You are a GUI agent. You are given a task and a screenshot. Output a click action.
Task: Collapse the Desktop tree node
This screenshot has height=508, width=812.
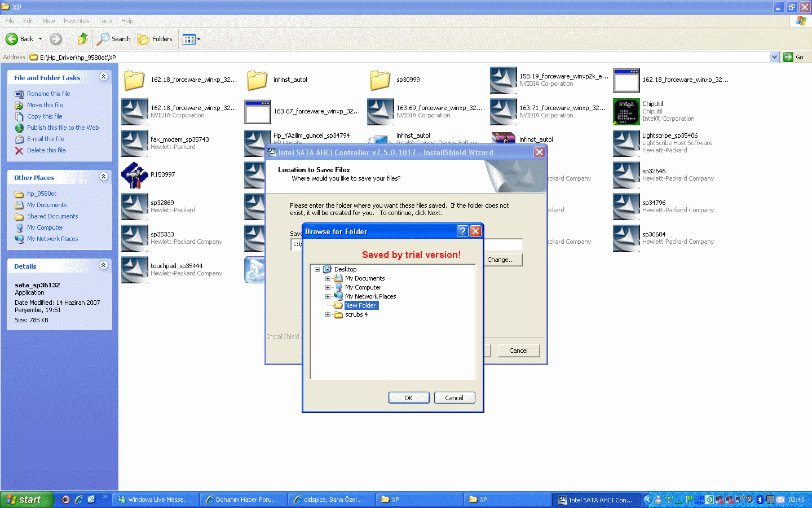pyautogui.click(x=317, y=269)
